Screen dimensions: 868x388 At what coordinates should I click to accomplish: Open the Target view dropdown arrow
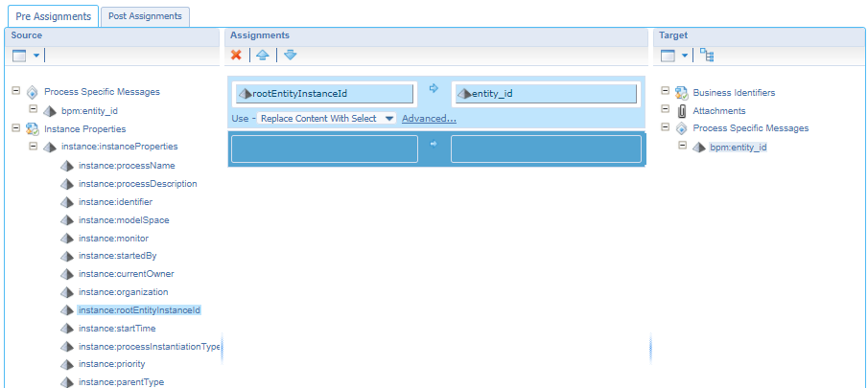(684, 56)
